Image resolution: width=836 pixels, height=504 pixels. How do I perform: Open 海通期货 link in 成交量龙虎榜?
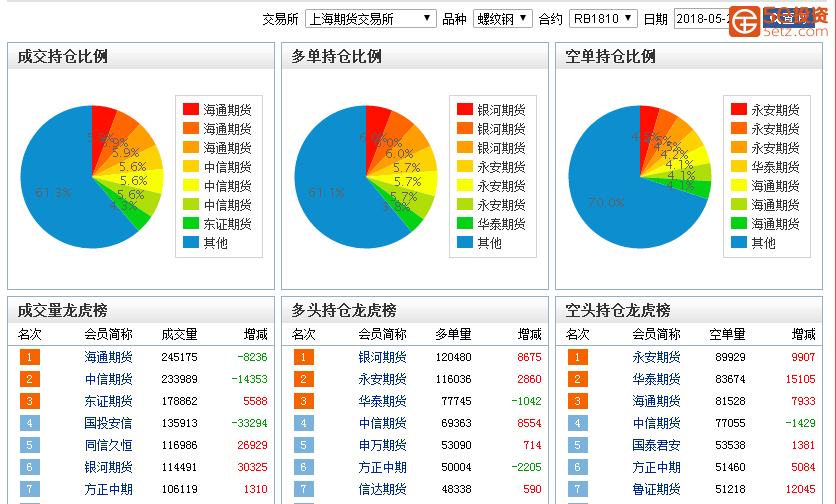click(108, 357)
